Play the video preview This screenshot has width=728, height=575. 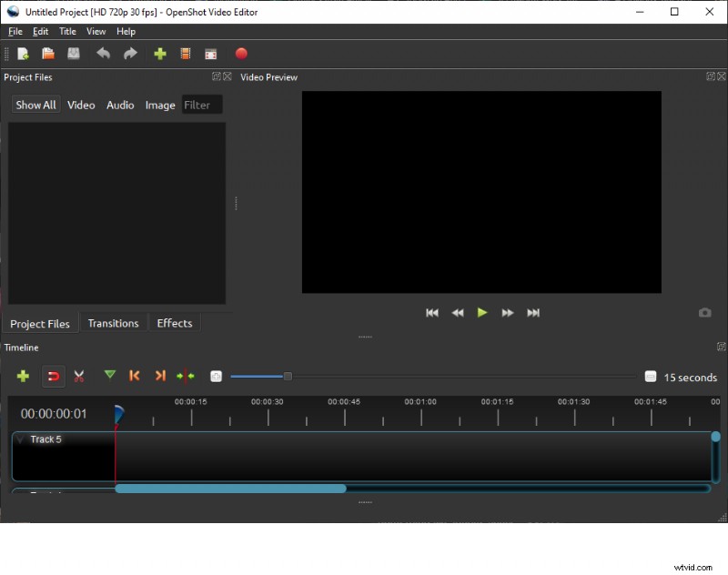(x=481, y=312)
